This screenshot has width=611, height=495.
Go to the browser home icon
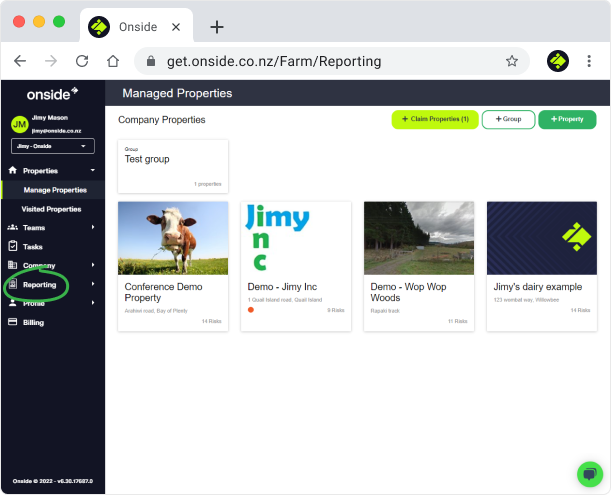pyautogui.click(x=113, y=61)
